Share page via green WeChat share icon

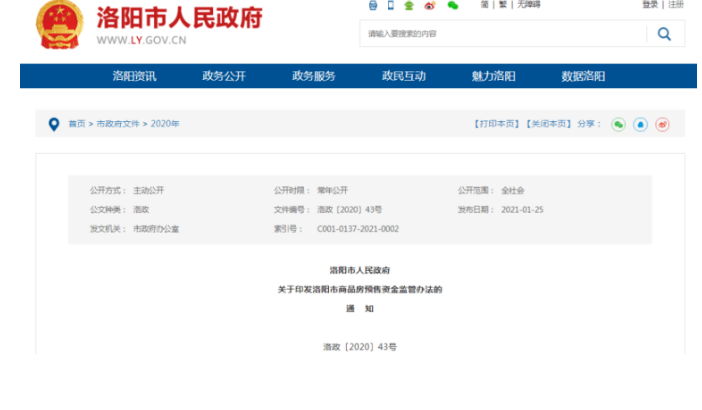pyautogui.click(x=618, y=124)
